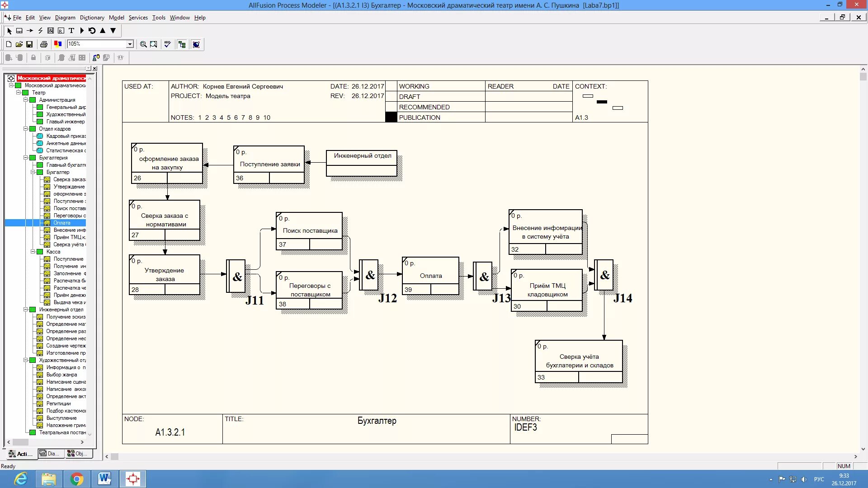Open the Dictionary menu

coord(92,18)
